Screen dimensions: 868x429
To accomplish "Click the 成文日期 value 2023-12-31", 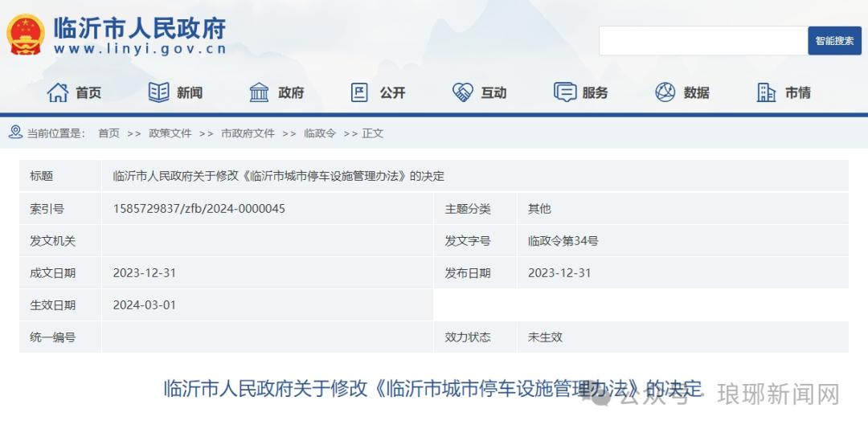I will (x=145, y=273).
